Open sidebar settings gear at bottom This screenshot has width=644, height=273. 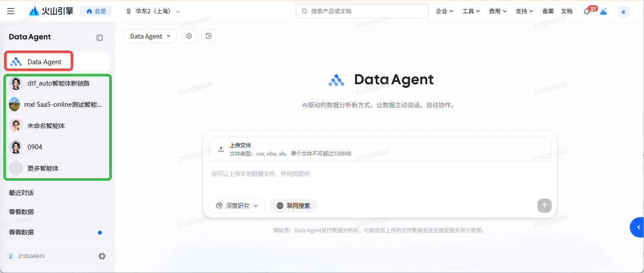(x=102, y=256)
